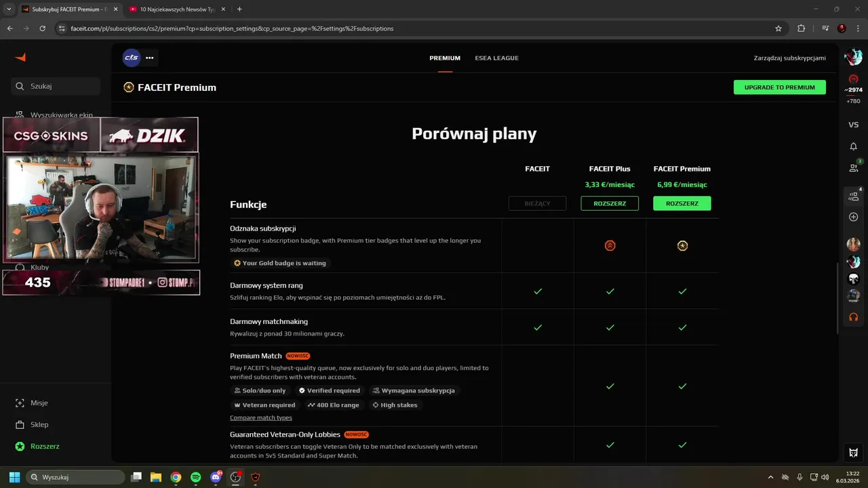Click the plus icon in right sidebar

point(853,217)
